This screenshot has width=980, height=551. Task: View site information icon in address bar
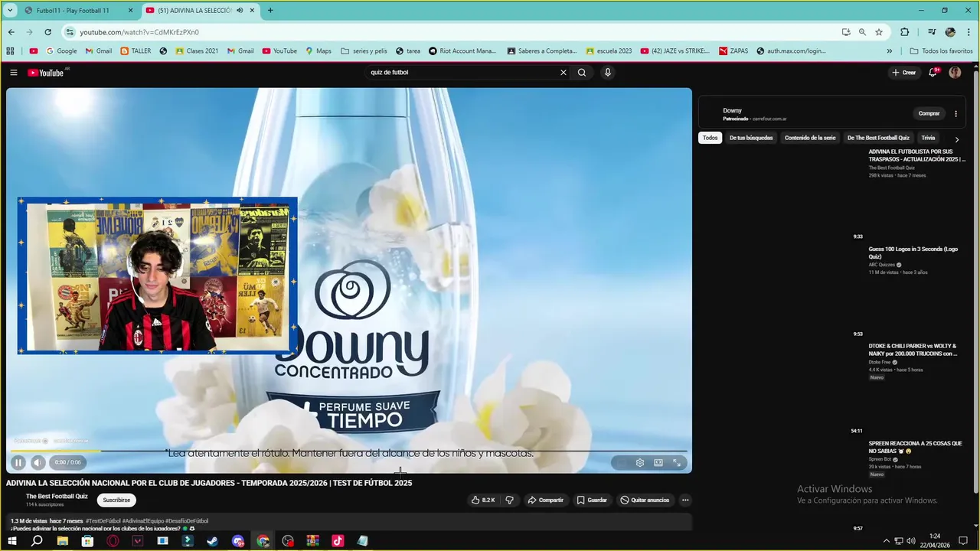pos(70,32)
